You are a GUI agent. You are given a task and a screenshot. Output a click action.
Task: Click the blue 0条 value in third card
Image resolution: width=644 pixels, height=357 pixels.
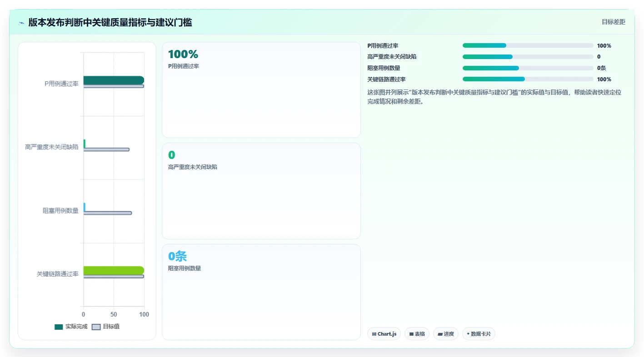click(178, 256)
